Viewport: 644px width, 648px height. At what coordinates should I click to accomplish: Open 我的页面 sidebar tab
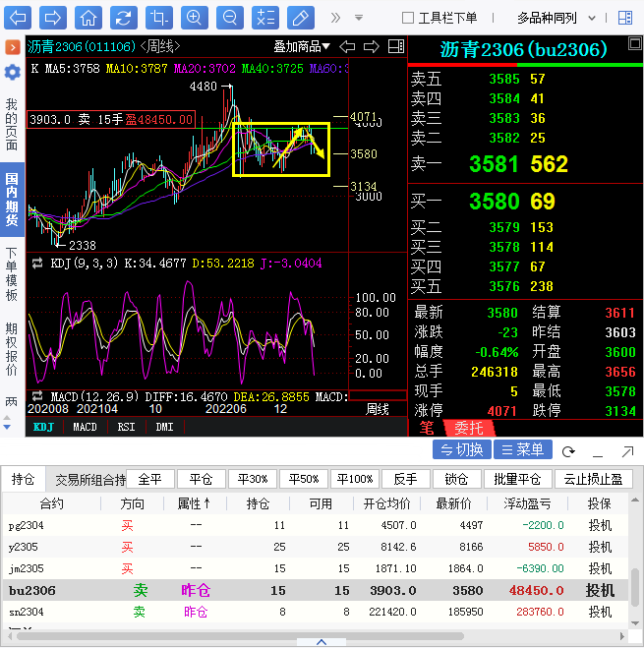click(12, 125)
